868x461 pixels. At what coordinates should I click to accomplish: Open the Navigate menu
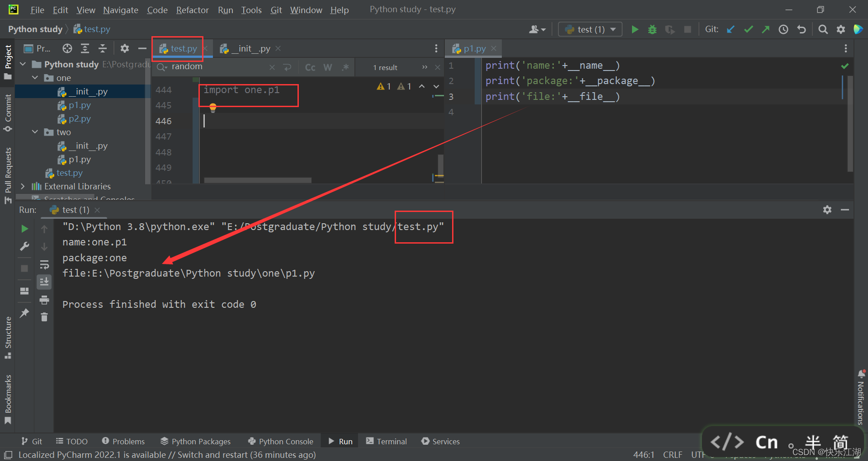pyautogui.click(x=120, y=10)
